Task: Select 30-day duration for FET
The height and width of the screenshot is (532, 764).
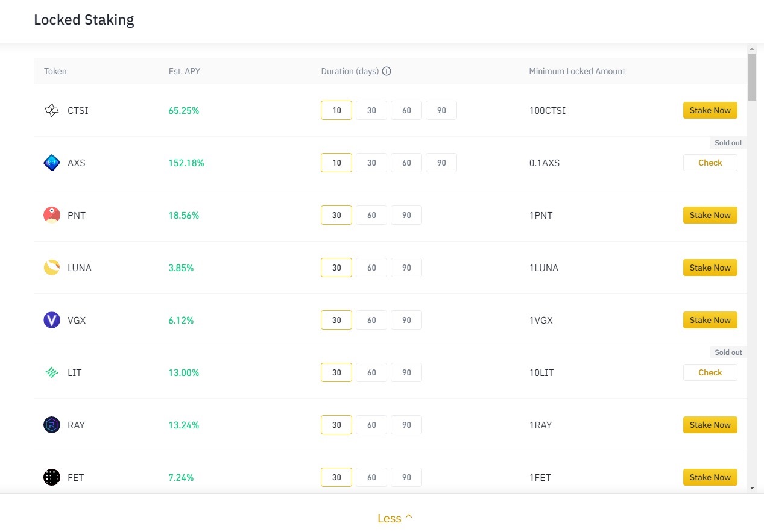Action: pos(336,477)
